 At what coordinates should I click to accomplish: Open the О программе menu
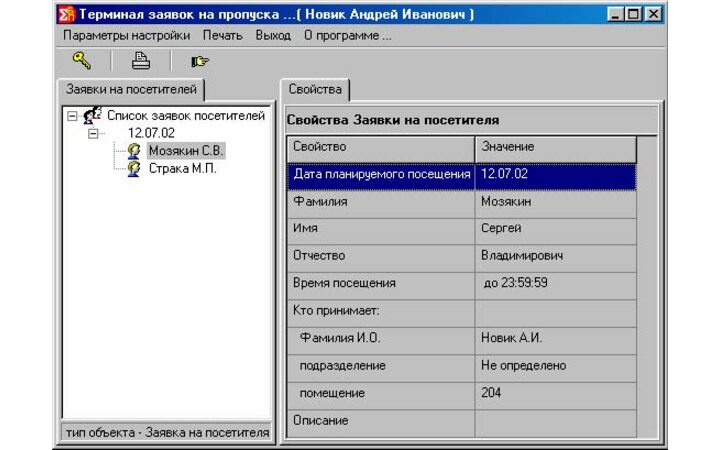coord(348,35)
